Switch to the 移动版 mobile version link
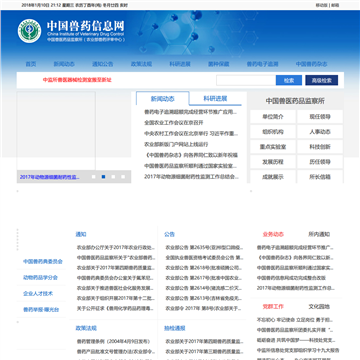 tap(321, 5)
